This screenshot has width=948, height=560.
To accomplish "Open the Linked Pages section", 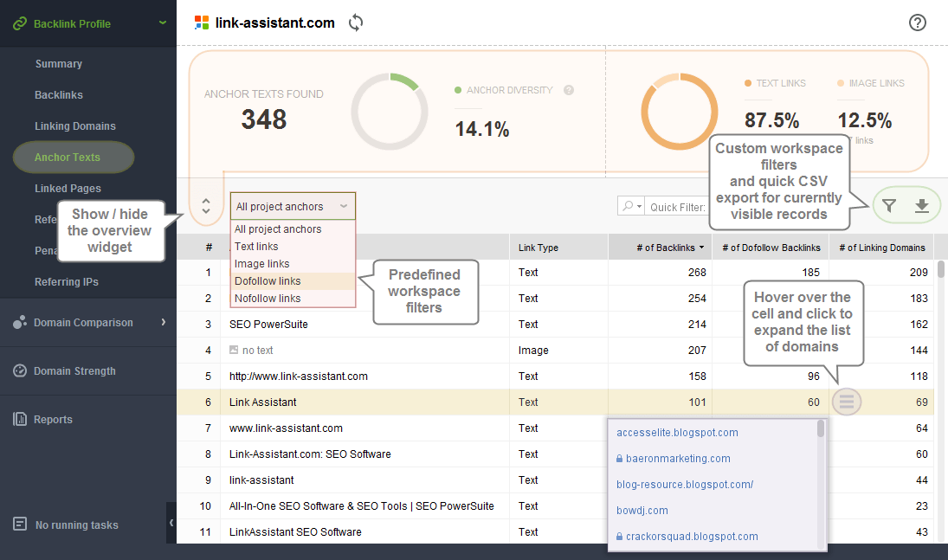I will point(68,188).
